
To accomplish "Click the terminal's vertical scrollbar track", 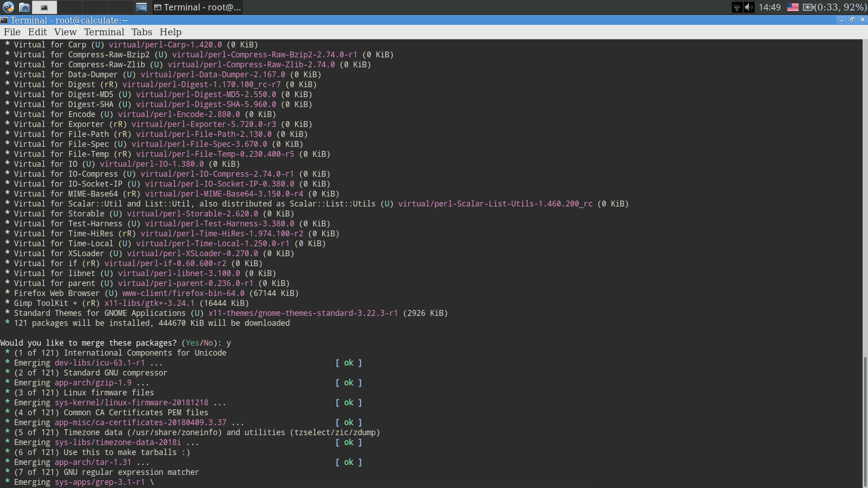I will [865, 263].
